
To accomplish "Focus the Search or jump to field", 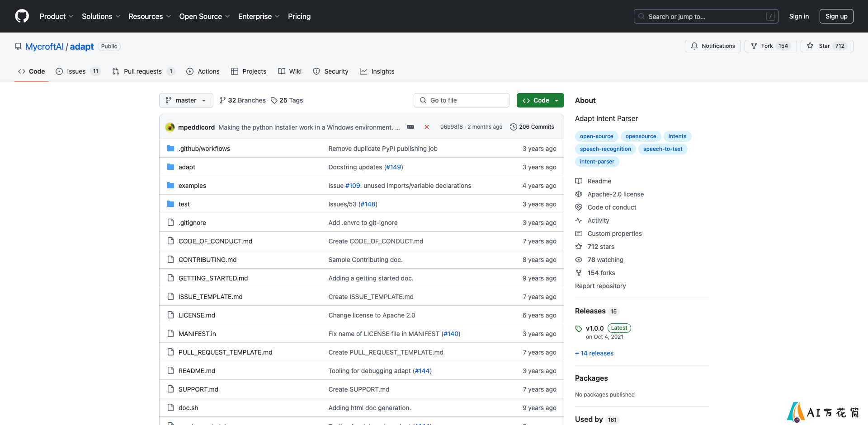I will click(x=706, y=16).
